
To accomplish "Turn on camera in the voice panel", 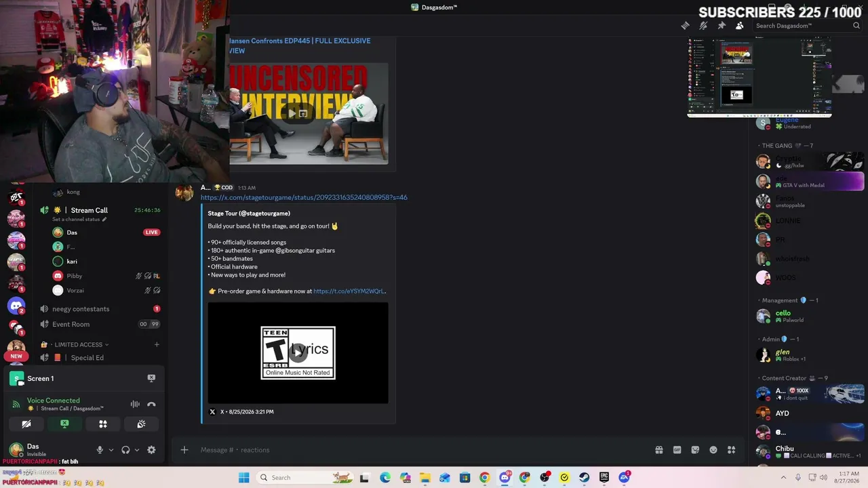I will pyautogui.click(x=26, y=424).
